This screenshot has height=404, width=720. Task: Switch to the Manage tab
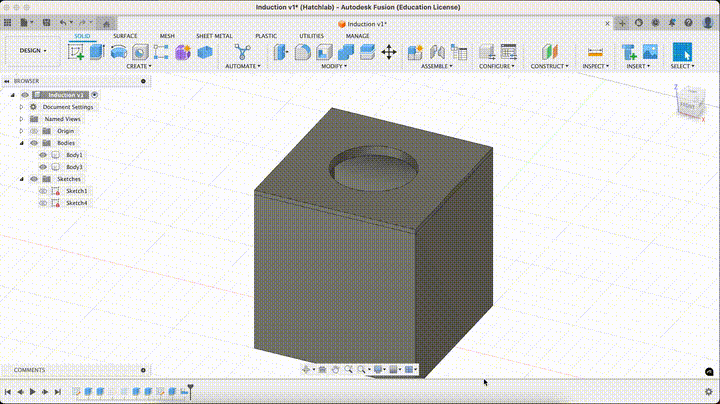pos(357,36)
